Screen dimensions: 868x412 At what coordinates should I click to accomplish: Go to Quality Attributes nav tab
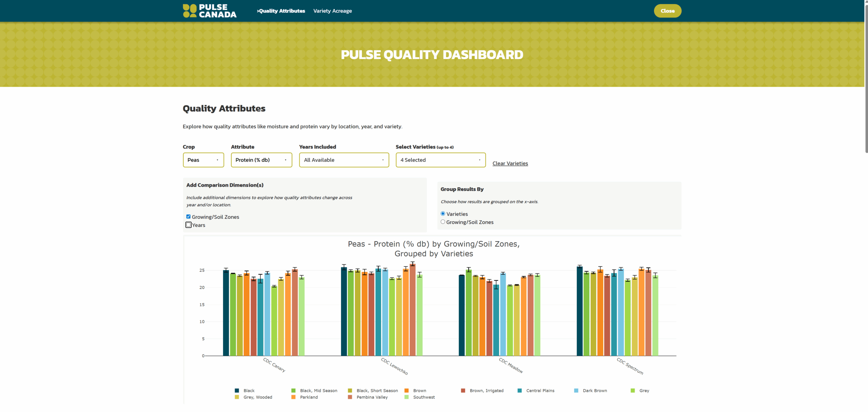(x=281, y=11)
